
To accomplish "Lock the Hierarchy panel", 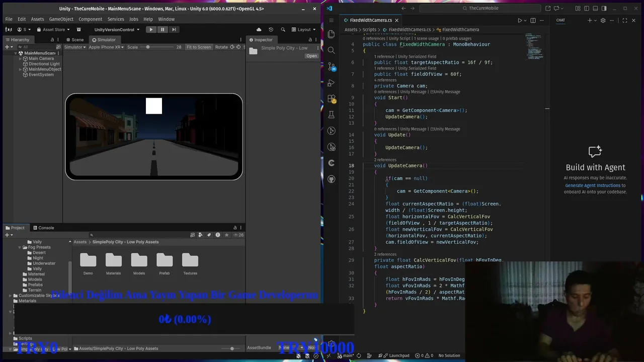I will point(52,40).
